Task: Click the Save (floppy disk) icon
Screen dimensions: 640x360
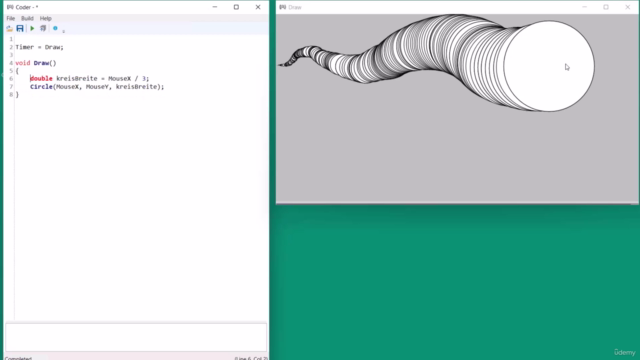Action: (x=20, y=28)
